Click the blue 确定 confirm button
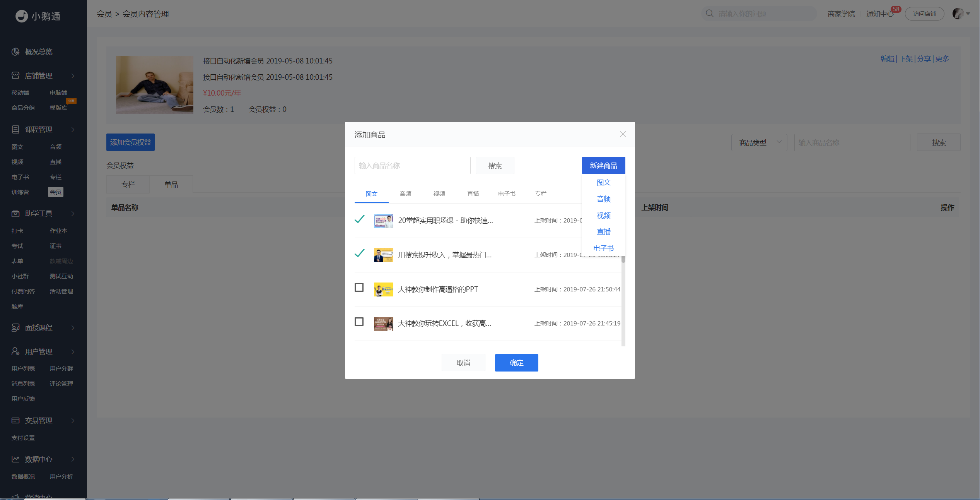Screen dimensions: 980x500 (x=516, y=363)
